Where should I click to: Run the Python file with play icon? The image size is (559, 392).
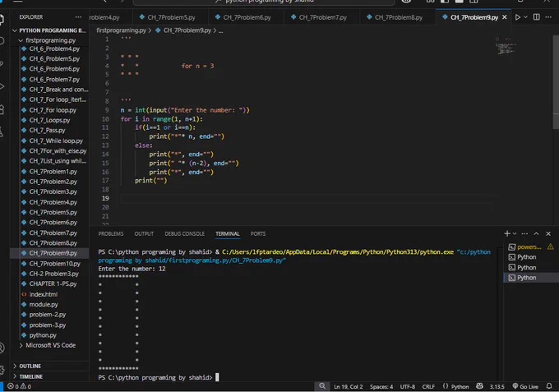tap(518, 17)
